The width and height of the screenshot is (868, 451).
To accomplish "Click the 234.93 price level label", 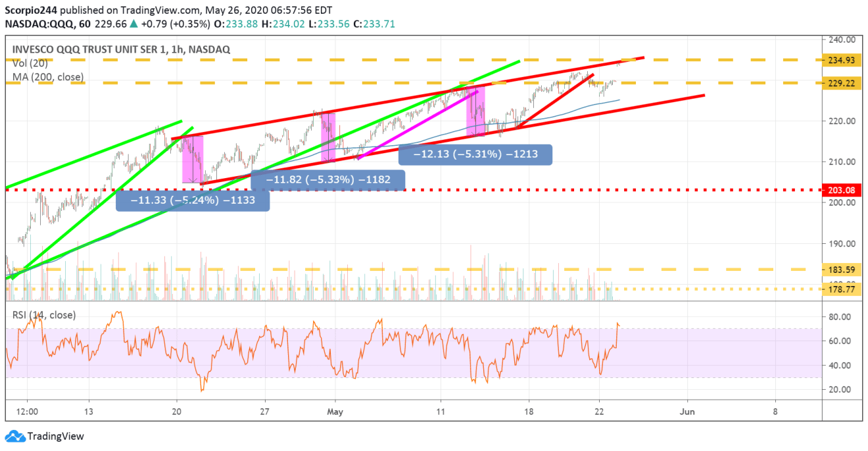I will [842, 60].
